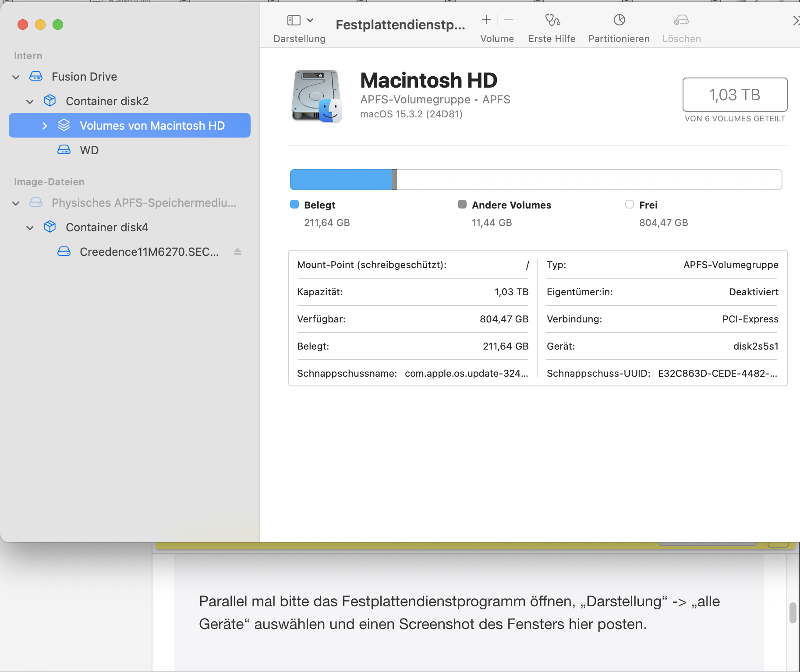This screenshot has height=672, width=800.
Task: Click the Macintosh HD drive icon
Action: [316, 96]
